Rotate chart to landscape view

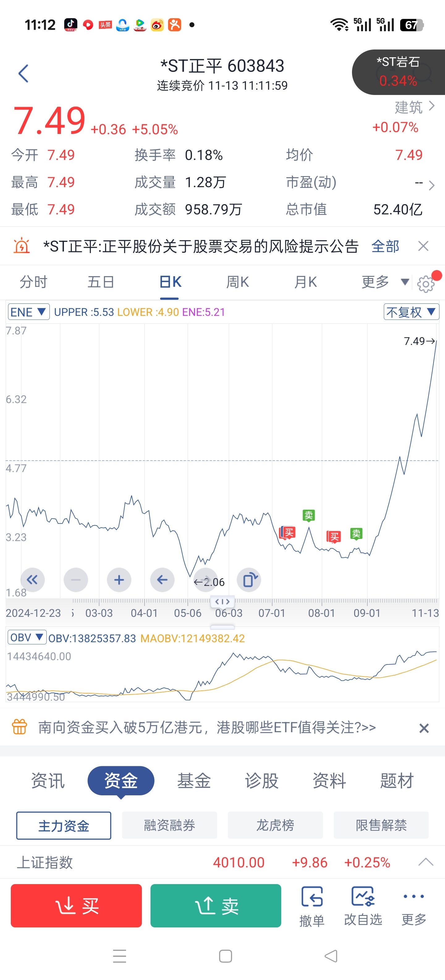coord(249,580)
